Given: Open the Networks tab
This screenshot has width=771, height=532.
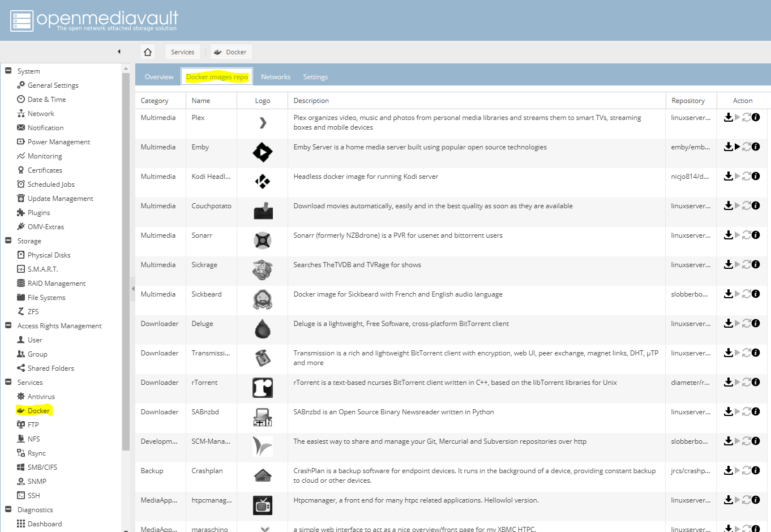Looking at the screenshot, I should pyautogui.click(x=276, y=77).
